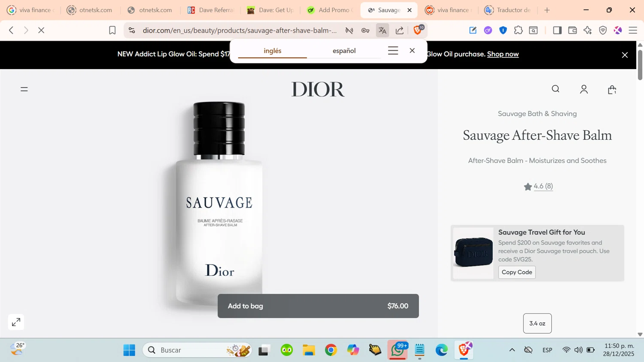
Task: Open translate popup options menu
Action: (393, 51)
